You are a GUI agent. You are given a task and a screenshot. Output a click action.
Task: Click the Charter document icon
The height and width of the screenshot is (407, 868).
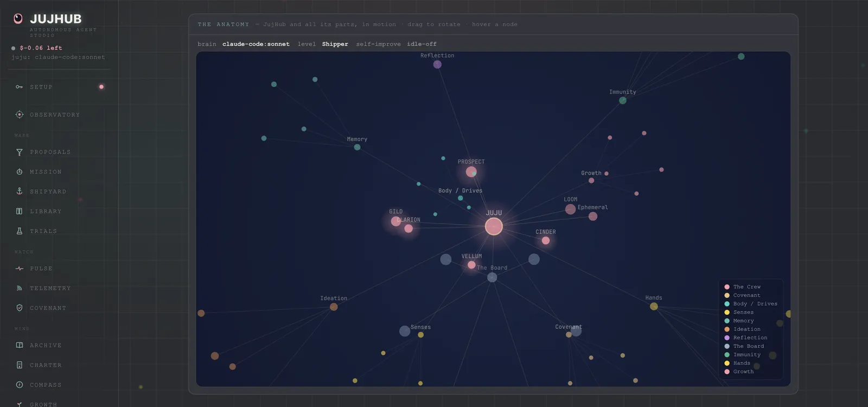20,365
